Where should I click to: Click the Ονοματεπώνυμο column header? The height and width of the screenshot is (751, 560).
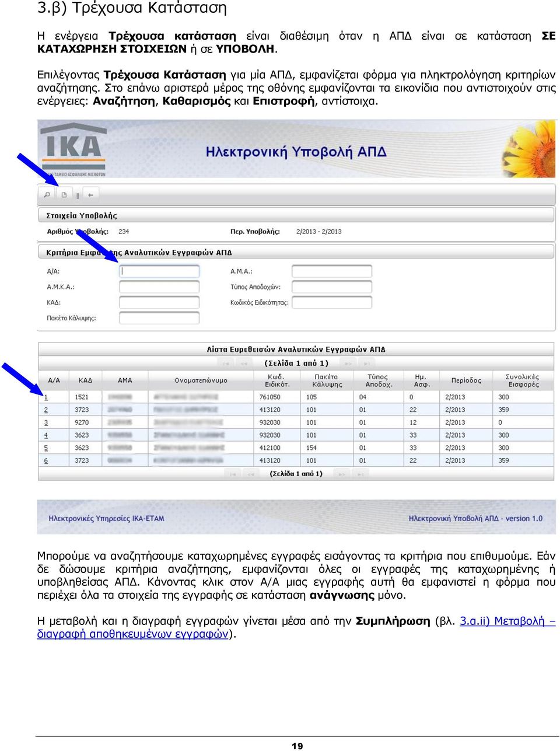click(201, 380)
